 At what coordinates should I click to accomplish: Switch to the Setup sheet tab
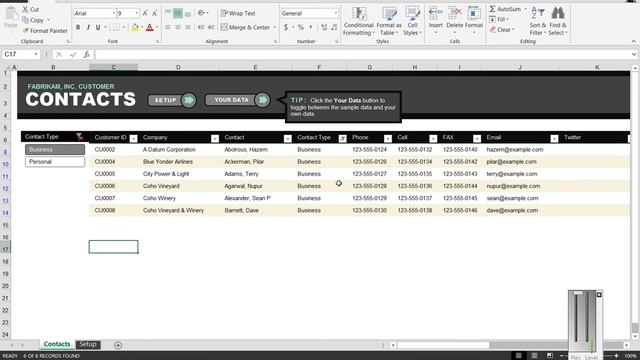point(88,344)
